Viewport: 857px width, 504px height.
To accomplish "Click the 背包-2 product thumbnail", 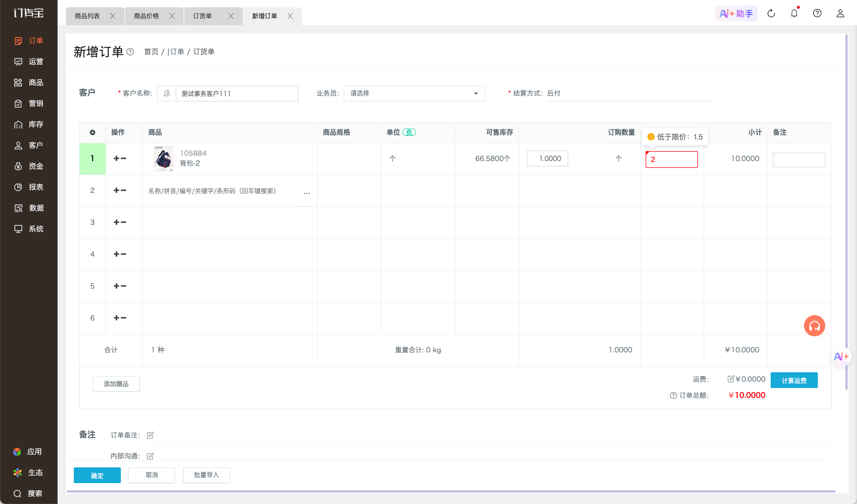I will (x=164, y=159).
